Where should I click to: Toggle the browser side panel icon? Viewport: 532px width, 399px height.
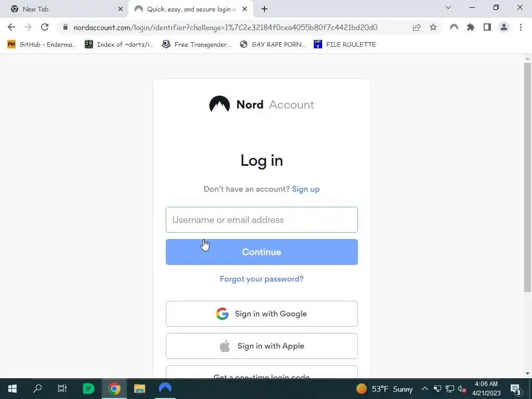(x=487, y=27)
